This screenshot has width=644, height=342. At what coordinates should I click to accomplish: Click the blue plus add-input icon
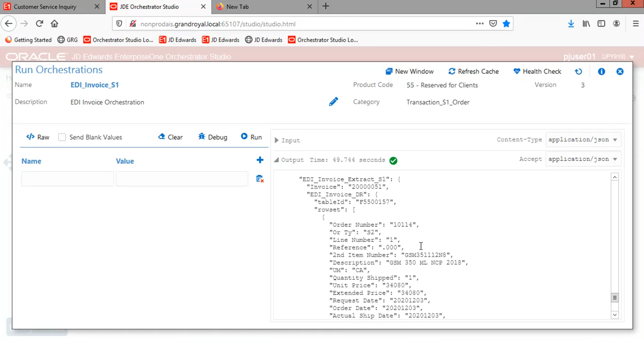pos(260,160)
